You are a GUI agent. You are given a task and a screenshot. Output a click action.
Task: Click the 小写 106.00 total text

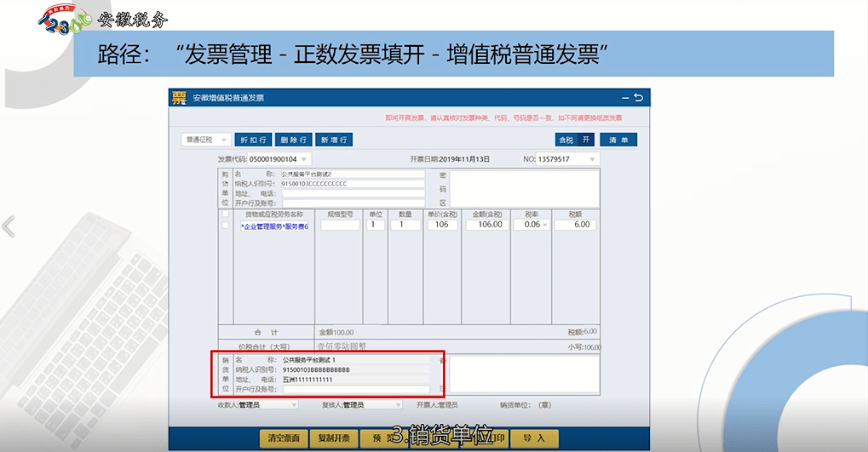coord(584,347)
